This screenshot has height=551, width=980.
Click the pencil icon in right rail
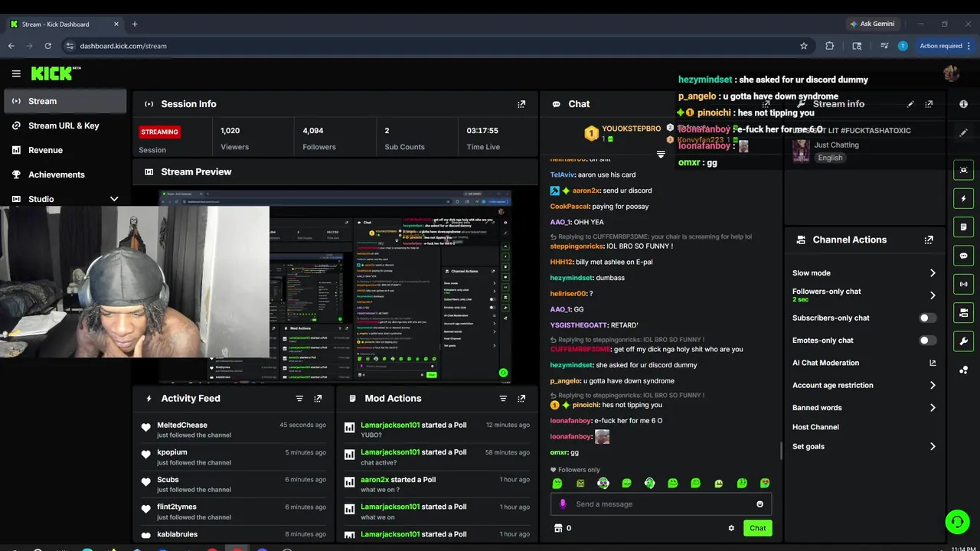(963, 132)
